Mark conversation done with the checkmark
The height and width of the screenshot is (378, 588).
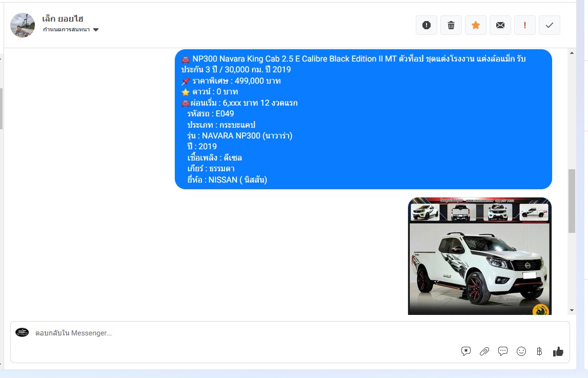click(x=550, y=25)
